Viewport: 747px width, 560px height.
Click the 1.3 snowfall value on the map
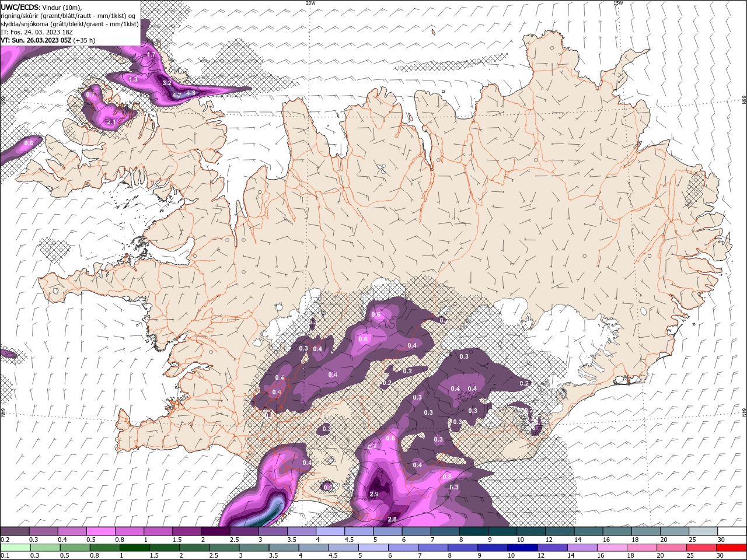coord(133,79)
